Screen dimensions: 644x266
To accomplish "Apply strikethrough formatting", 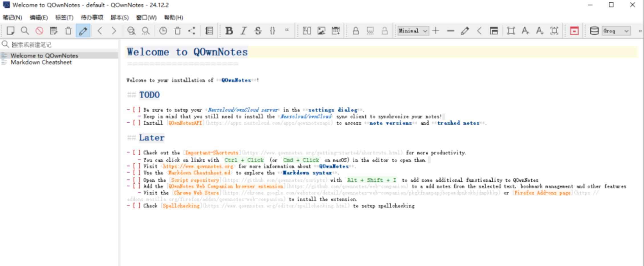I will [x=257, y=31].
